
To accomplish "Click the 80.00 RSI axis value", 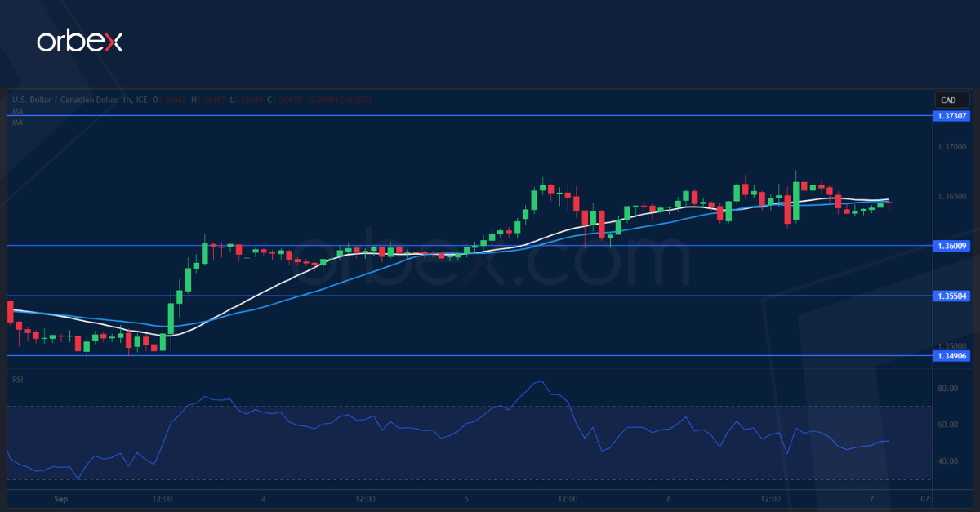I will [947, 389].
